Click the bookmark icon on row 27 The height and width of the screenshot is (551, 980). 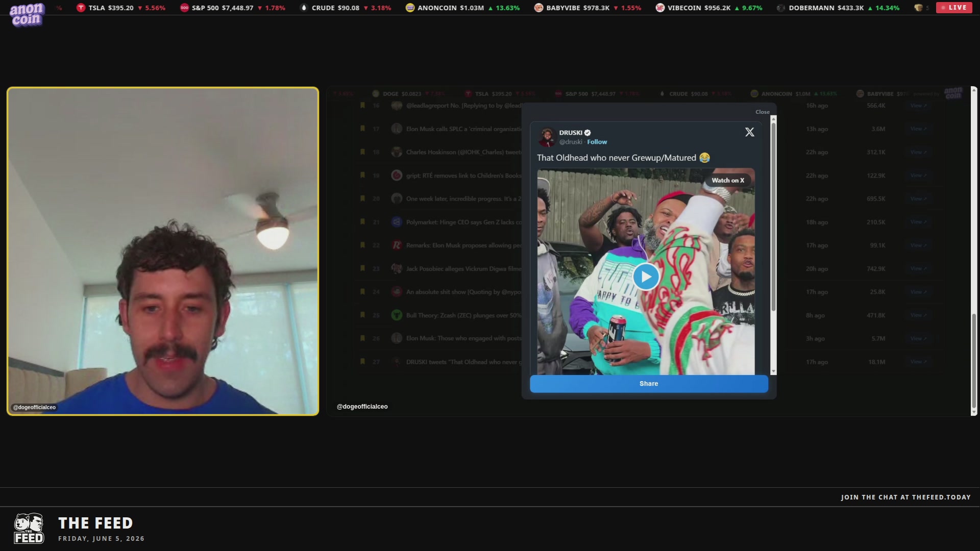[x=362, y=362]
